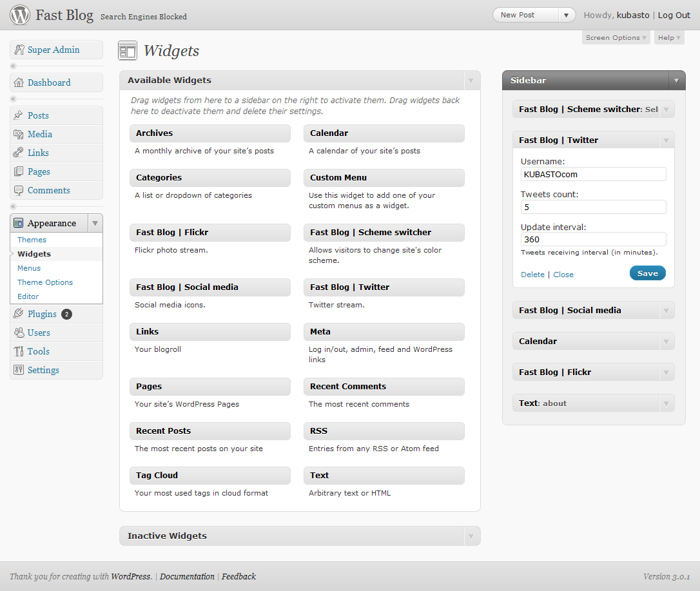Click the Plugins plug icon

pyautogui.click(x=19, y=314)
